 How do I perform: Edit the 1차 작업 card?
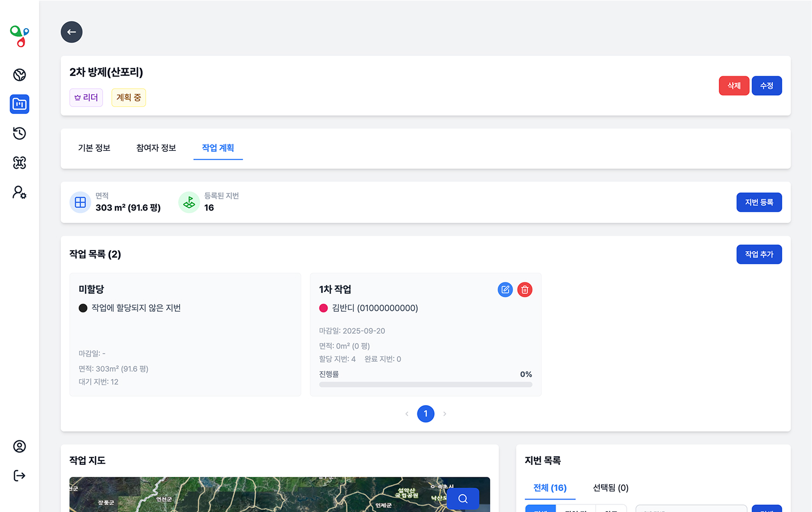point(505,290)
